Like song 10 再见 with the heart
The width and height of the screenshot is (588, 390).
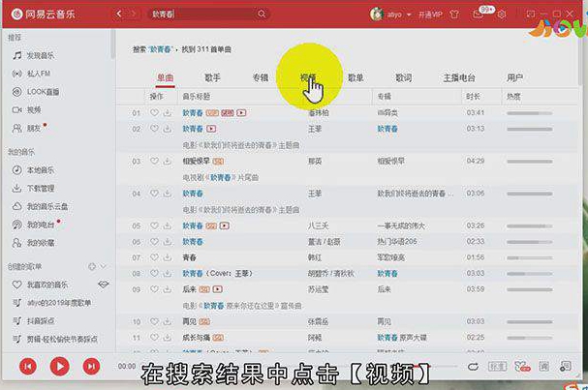(154, 321)
